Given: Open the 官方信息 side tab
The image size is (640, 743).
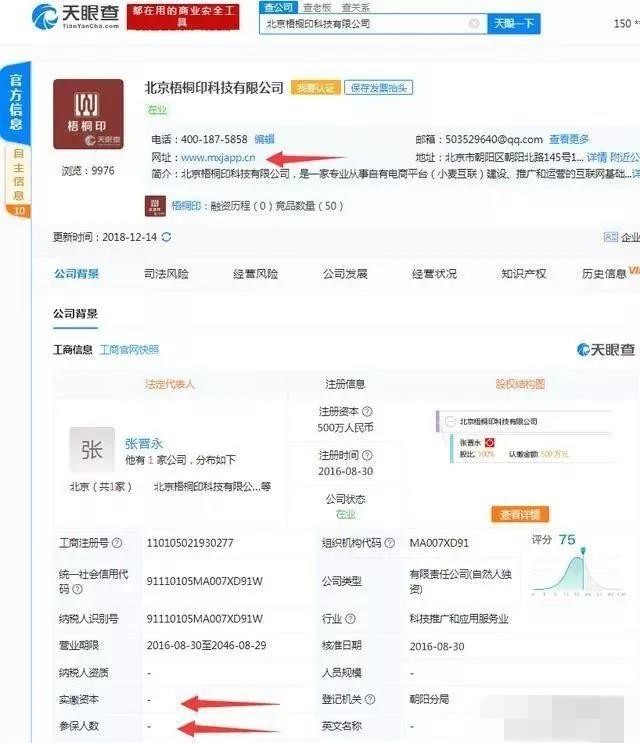Looking at the screenshot, I should (x=16, y=102).
